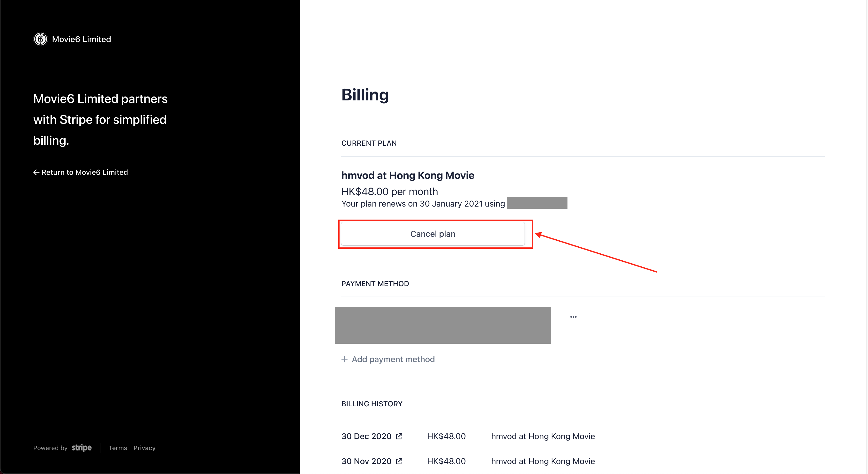Return to Movie6 Limited site
Viewport: 868px width, 474px height.
85,172
